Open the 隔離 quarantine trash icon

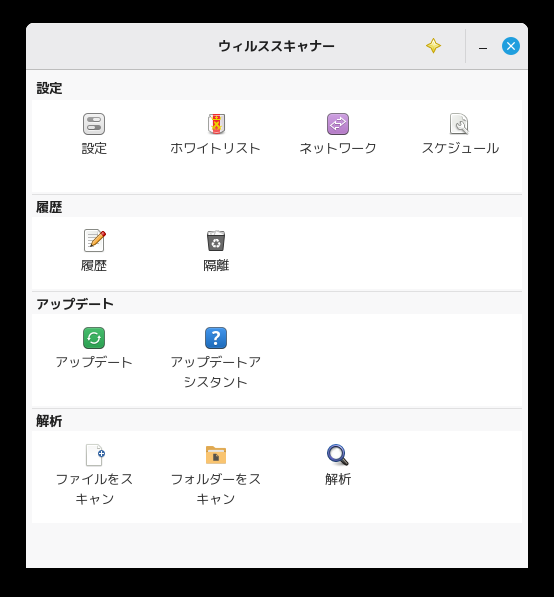[216, 241]
